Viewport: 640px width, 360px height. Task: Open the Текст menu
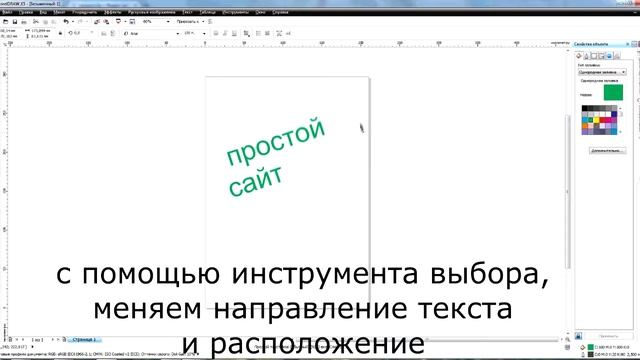(187, 12)
